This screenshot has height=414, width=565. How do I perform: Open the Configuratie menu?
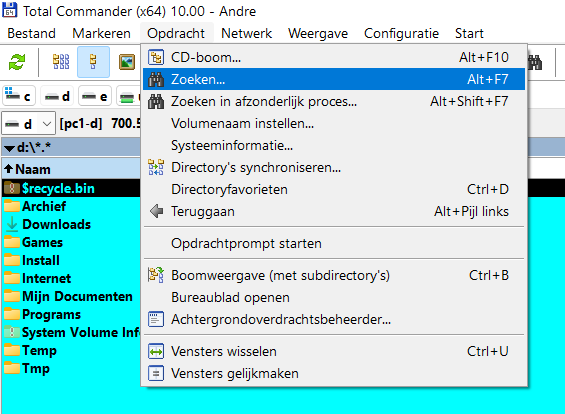click(x=401, y=34)
